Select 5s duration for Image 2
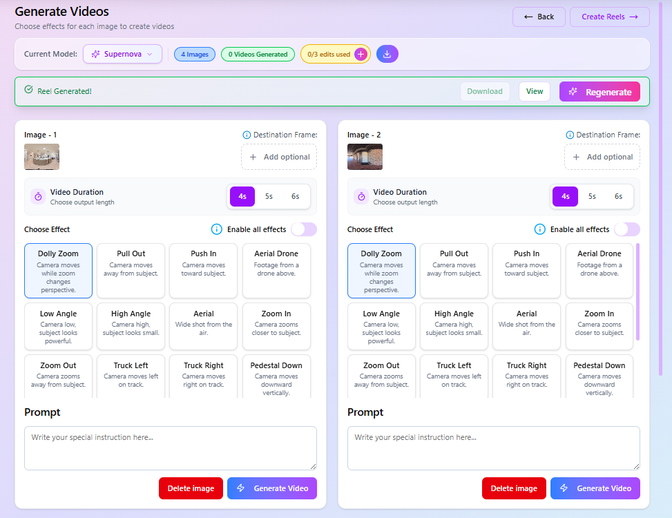 pos(592,196)
